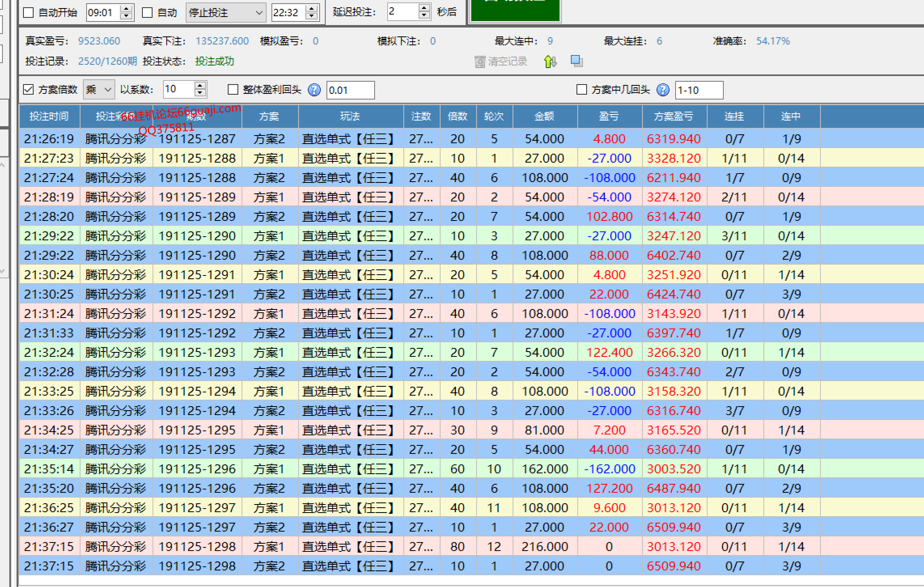Image resolution: width=924 pixels, height=587 pixels.
Task: Select the row timed 21:30:24
Action: 471,275
